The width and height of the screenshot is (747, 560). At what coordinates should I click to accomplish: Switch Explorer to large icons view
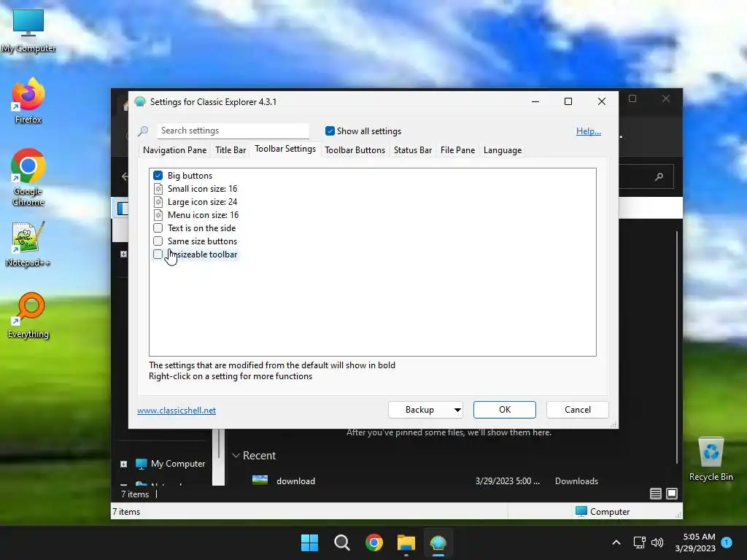(x=672, y=494)
